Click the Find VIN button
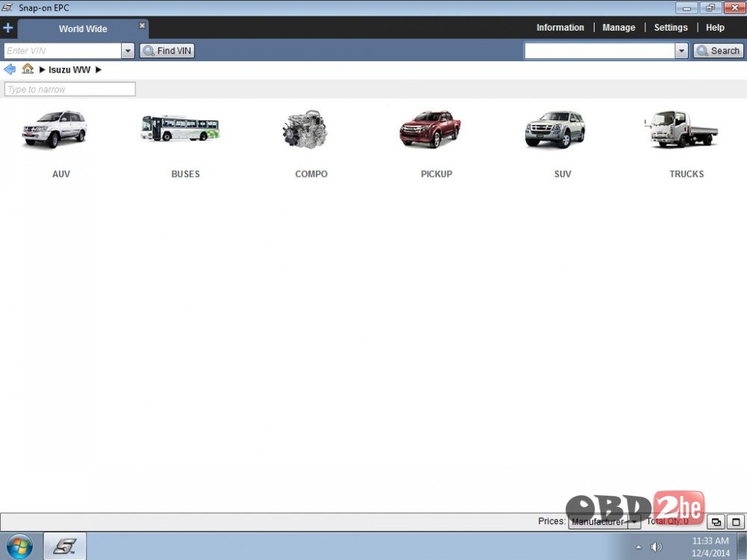Image resolution: width=747 pixels, height=560 pixels. 167,51
